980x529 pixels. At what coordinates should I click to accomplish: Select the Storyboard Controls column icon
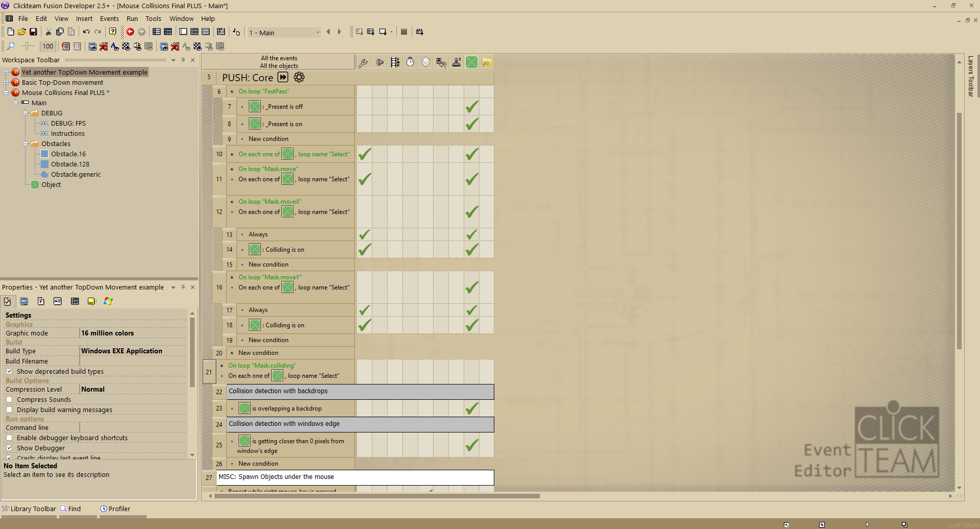(x=395, y=62)
